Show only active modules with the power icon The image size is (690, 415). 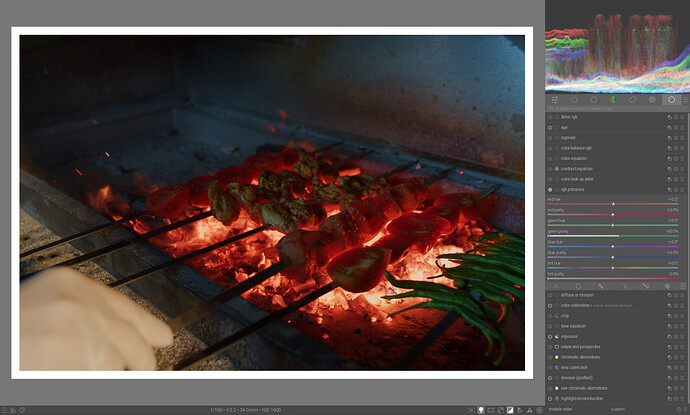coord(574,100)
